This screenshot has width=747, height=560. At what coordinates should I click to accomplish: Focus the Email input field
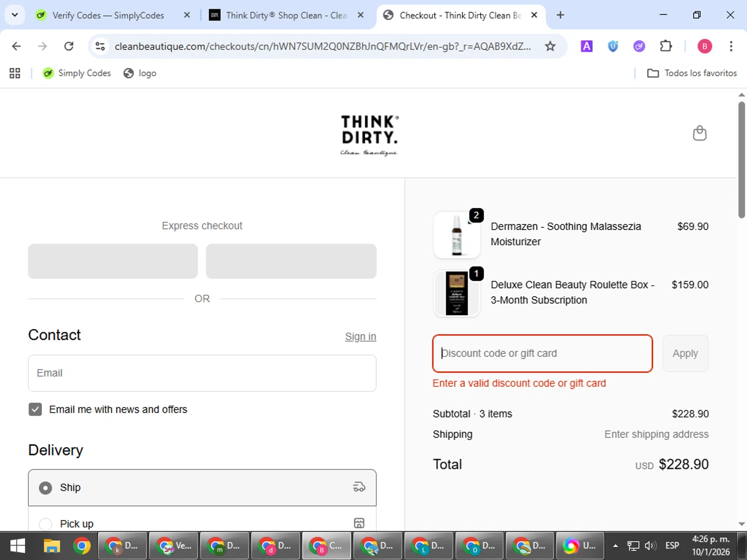[x=202, y=373]
